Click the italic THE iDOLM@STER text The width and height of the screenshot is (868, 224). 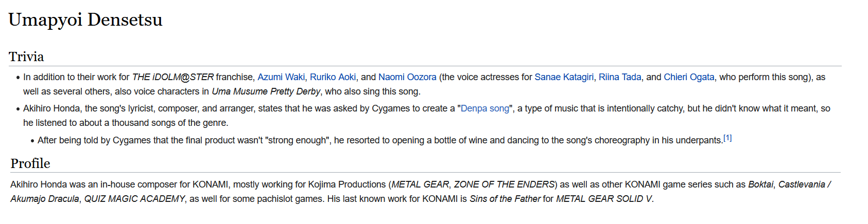[172, 77]
